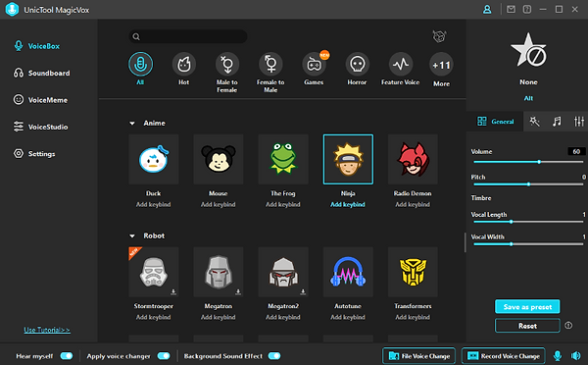Open the VoiceMeme section
This screenshot has height=365, width=588.
(x=40, y=100)
